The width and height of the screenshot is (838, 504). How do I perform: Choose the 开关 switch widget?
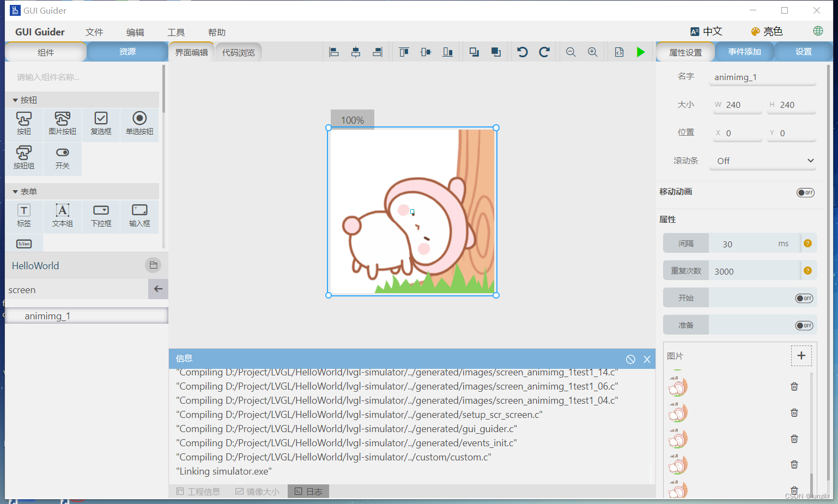(x=62, y=158)
